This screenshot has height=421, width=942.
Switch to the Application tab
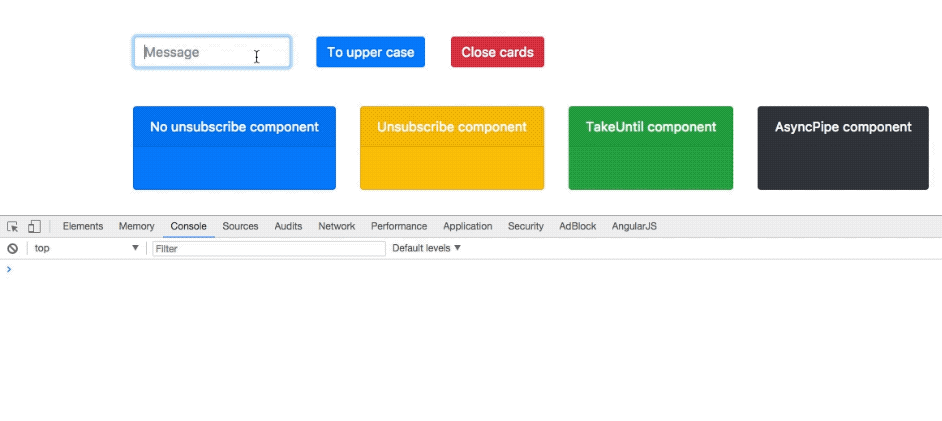point(468,227)
